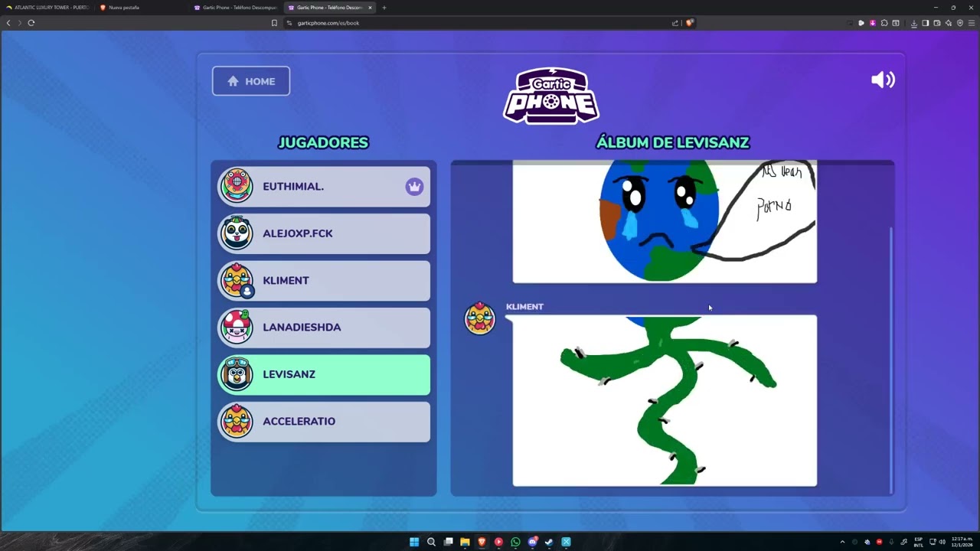980x551 pixels.
Task: Click the ÁLBUM DE LEVISANZ heading
Action: click(x=673, y=143)
